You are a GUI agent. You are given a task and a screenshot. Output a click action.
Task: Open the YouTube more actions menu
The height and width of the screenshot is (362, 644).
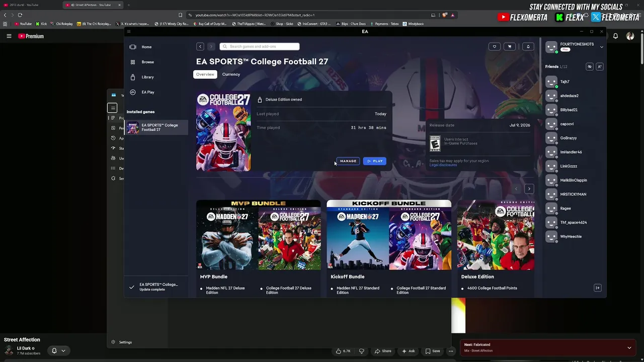451,351
